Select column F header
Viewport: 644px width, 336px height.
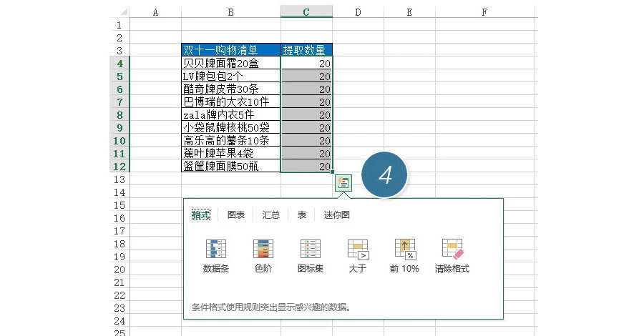coord(484,12)
